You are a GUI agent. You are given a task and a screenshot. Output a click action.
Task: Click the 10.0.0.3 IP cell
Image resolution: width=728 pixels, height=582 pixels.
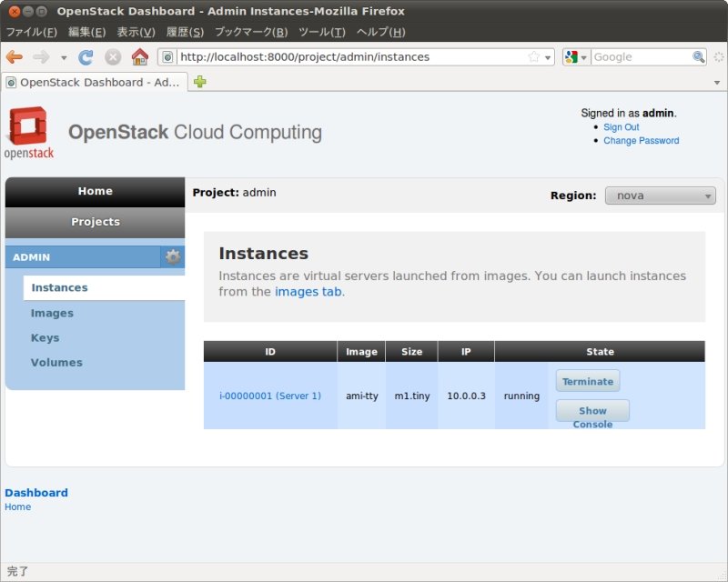pos(466,396)
